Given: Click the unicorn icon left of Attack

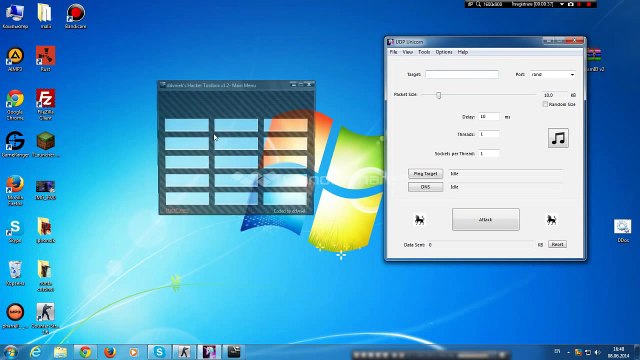Looking at the screenshot, I should [419, 220].
